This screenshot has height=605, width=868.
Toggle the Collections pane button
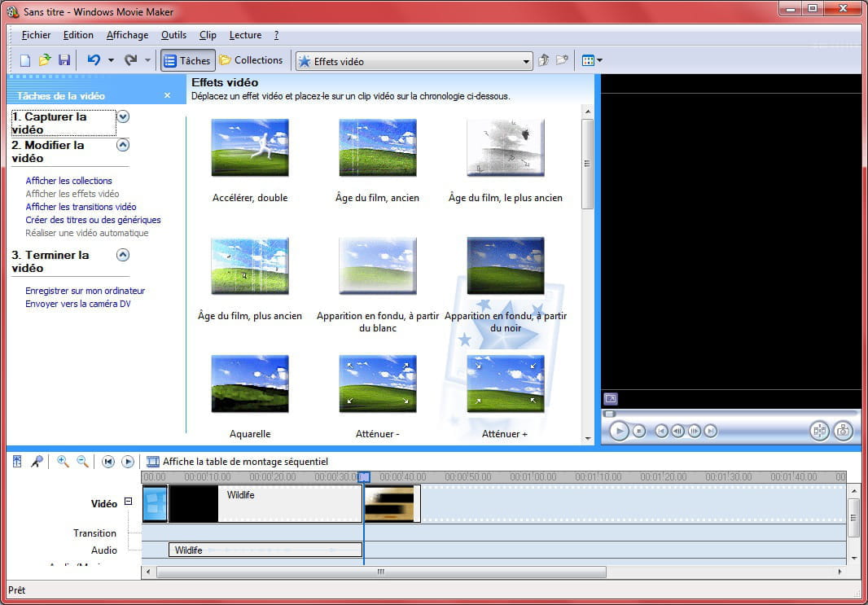(x=252, y=59)
